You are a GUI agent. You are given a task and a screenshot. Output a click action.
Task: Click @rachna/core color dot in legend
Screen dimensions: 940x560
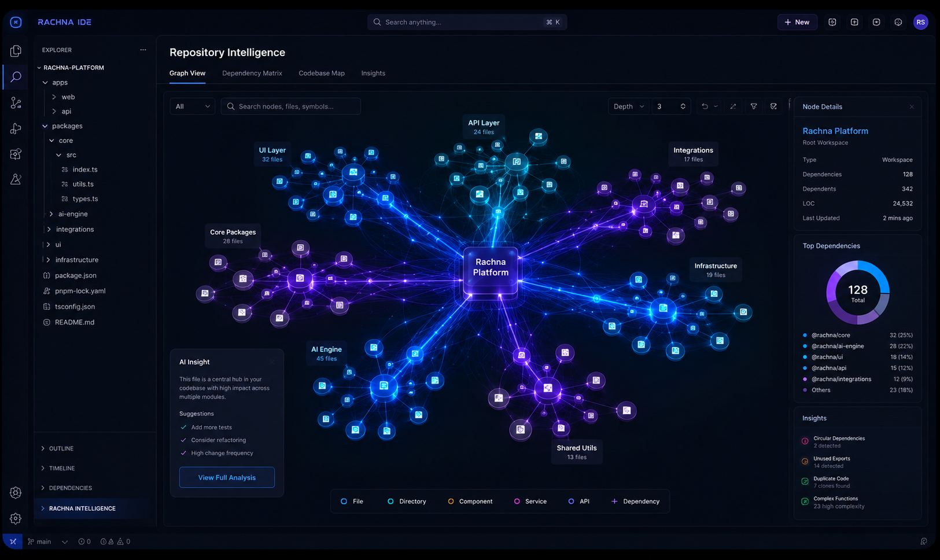[805, 335]
